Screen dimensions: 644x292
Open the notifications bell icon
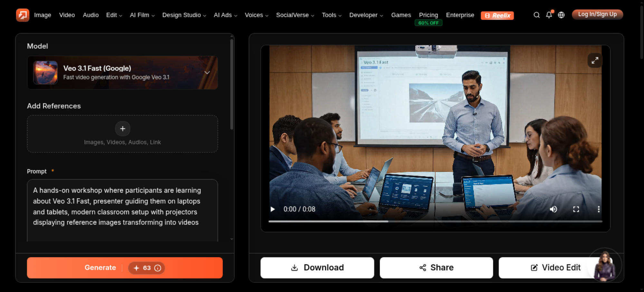coord(549,15)
